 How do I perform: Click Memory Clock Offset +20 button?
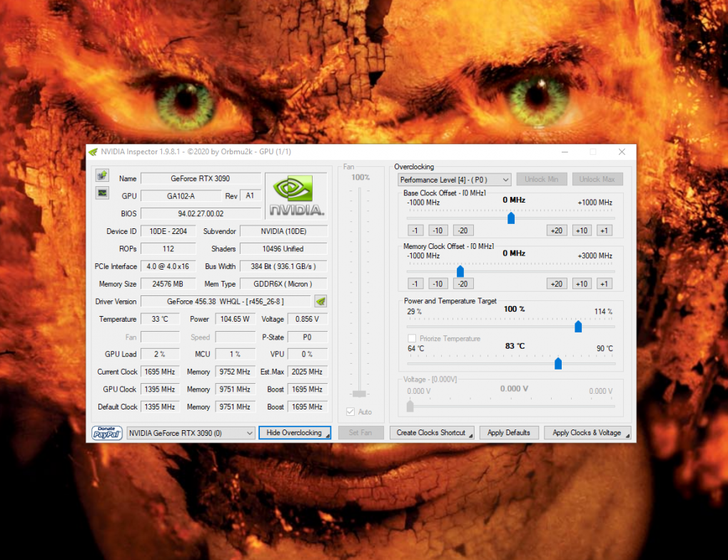tap(557, 284)
